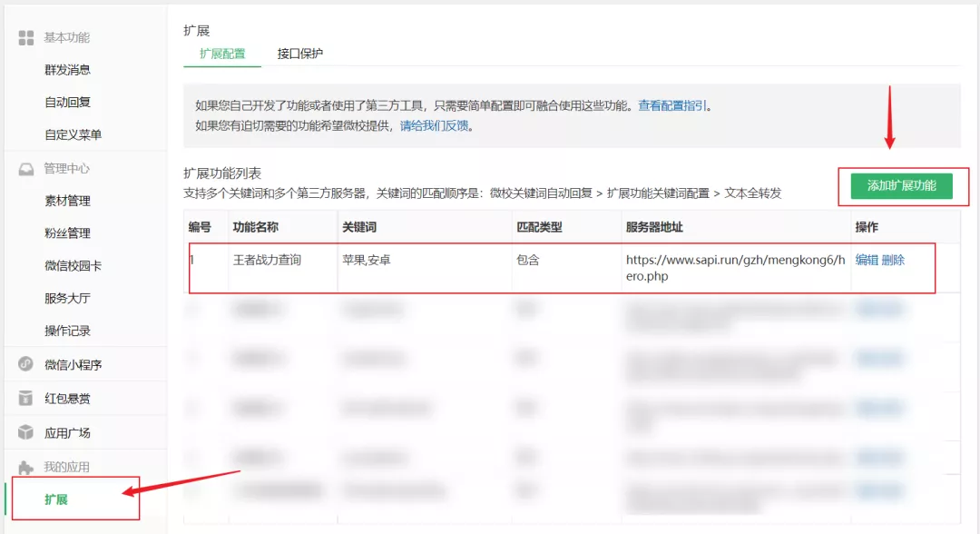Open 素材管理 in the sidebar
The image size is (980, 534).
(x=67, y=201)
